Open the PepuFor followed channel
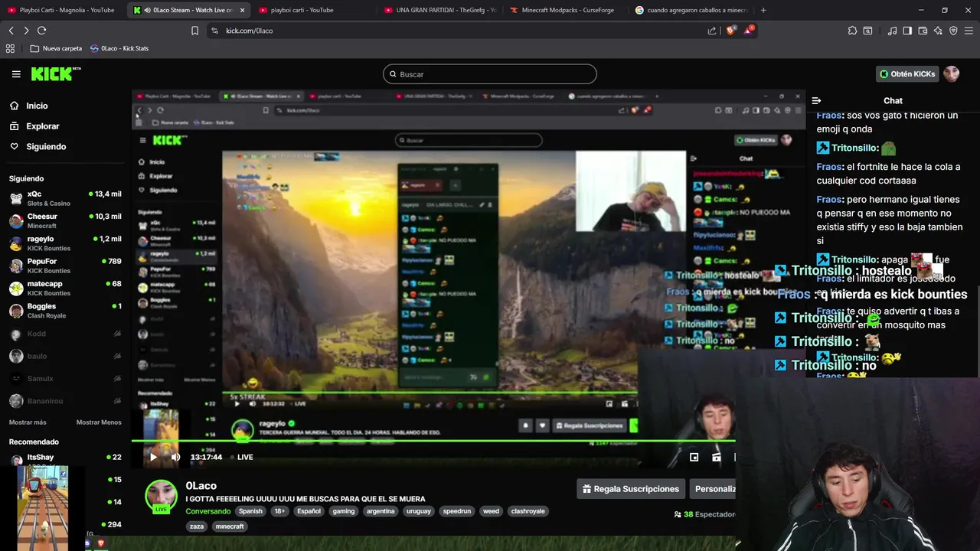 click(65, 266)
